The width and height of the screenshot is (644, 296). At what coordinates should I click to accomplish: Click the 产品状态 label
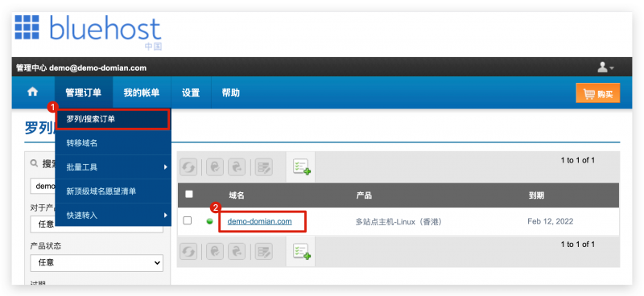pyautogui.click(x=46, y=246)
